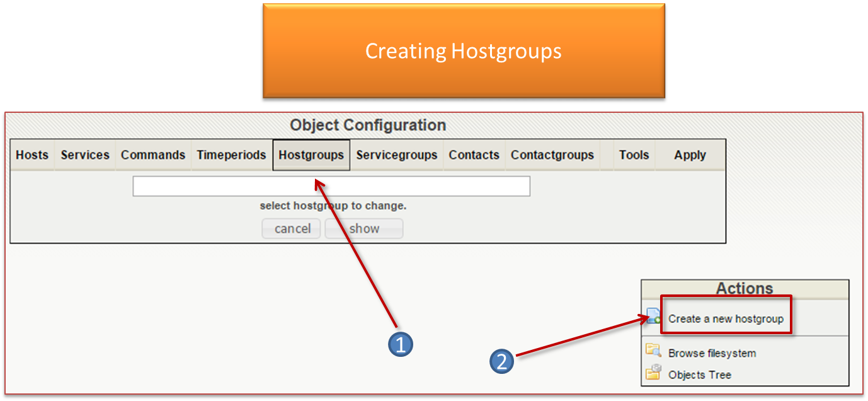
Task: Open the Objects Tree link
Action: pyautogui.click(x=700, y=375)
